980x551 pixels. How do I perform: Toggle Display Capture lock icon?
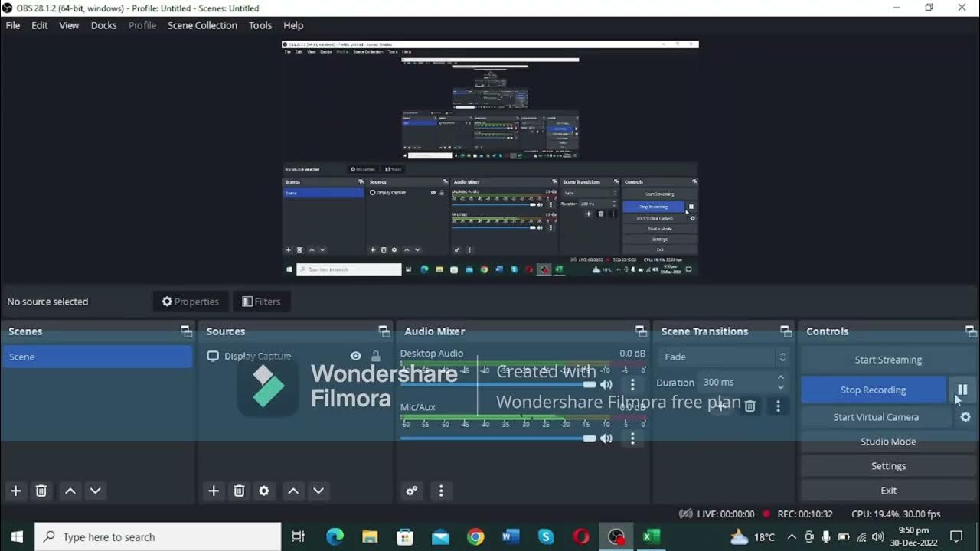tap(375, 356)
